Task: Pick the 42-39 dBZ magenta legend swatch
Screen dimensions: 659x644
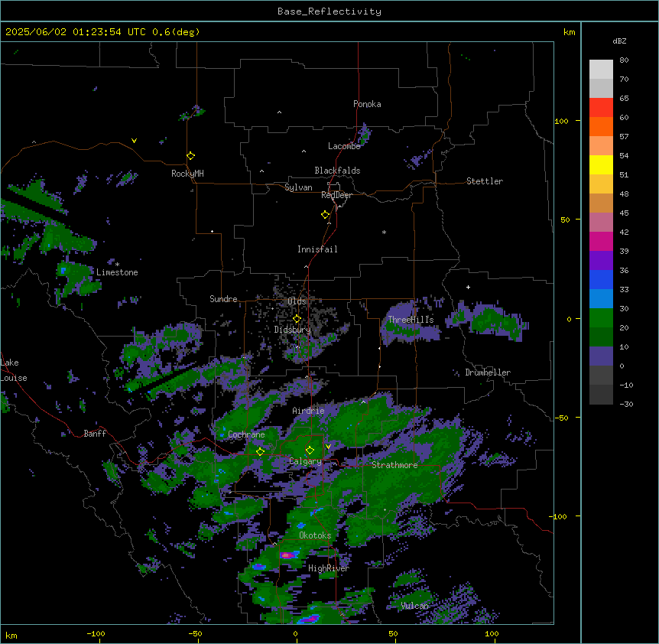Action: coord(601,241)
